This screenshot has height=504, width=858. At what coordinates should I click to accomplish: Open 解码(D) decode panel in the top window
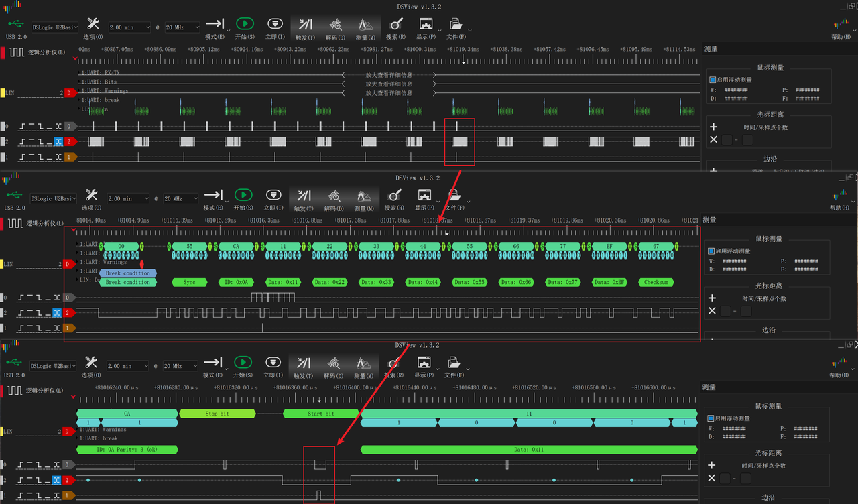tap(335, 27)
